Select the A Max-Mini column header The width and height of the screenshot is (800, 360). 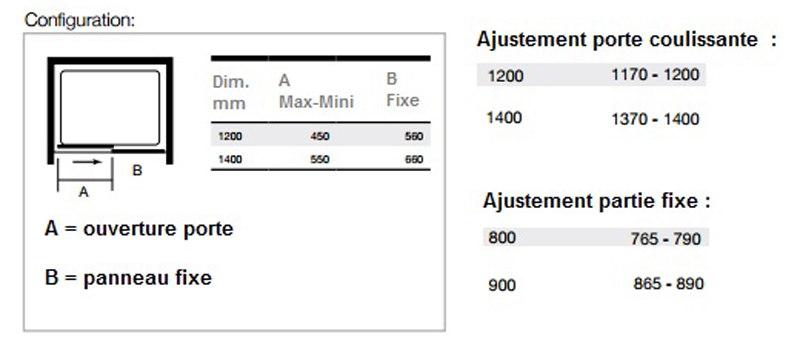coord(316,91)
